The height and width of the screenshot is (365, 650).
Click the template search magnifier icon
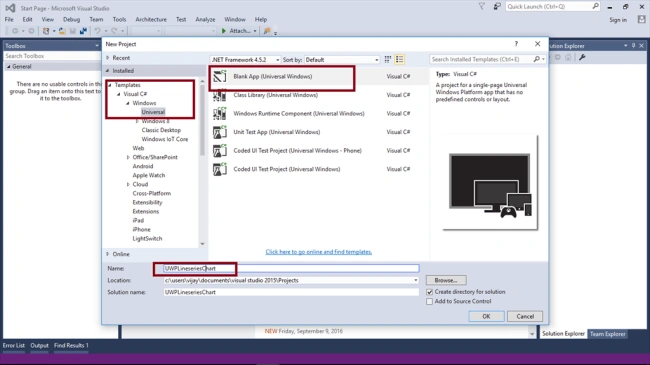coord(536,59)
